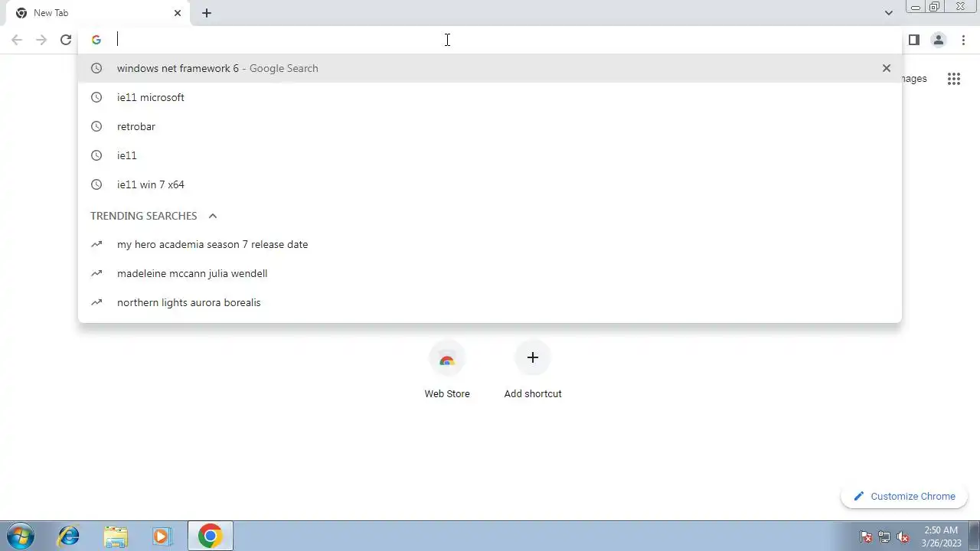Open the Chrome profile avatar
The width and height of the screenshot is (980, 551).
tap(938, 40)
